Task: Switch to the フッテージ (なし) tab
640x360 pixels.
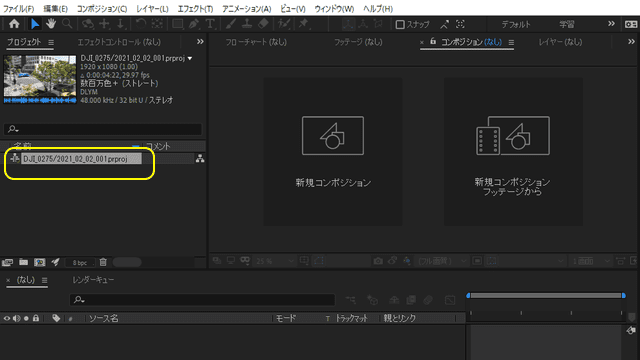Action: [x=358, y=42]
